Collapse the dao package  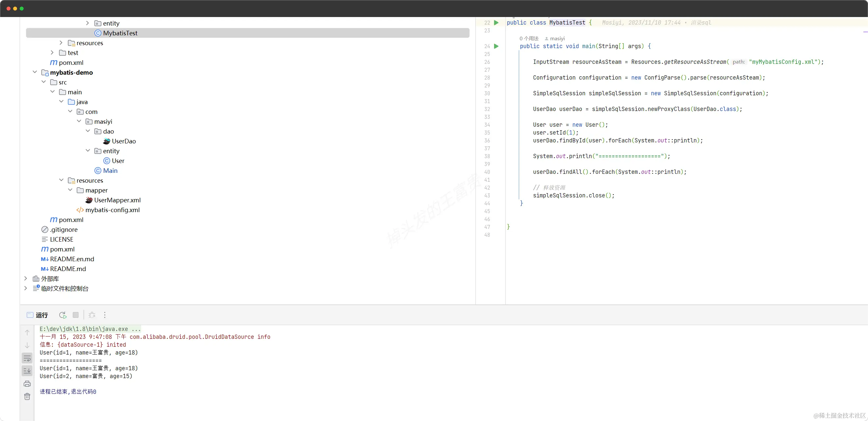[88, 131]
